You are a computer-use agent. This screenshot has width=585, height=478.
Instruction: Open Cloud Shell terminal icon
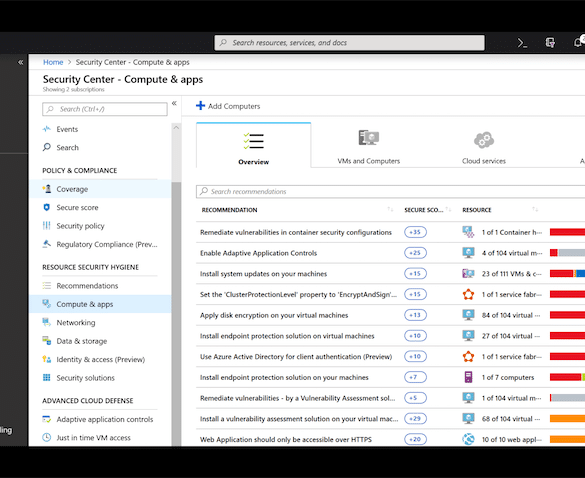click(x=522, y=43)
